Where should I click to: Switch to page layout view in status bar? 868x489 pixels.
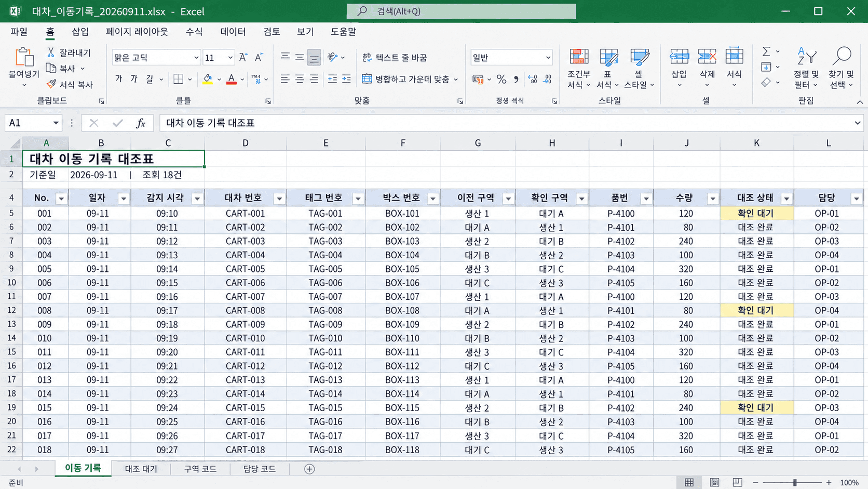(714, 482)
